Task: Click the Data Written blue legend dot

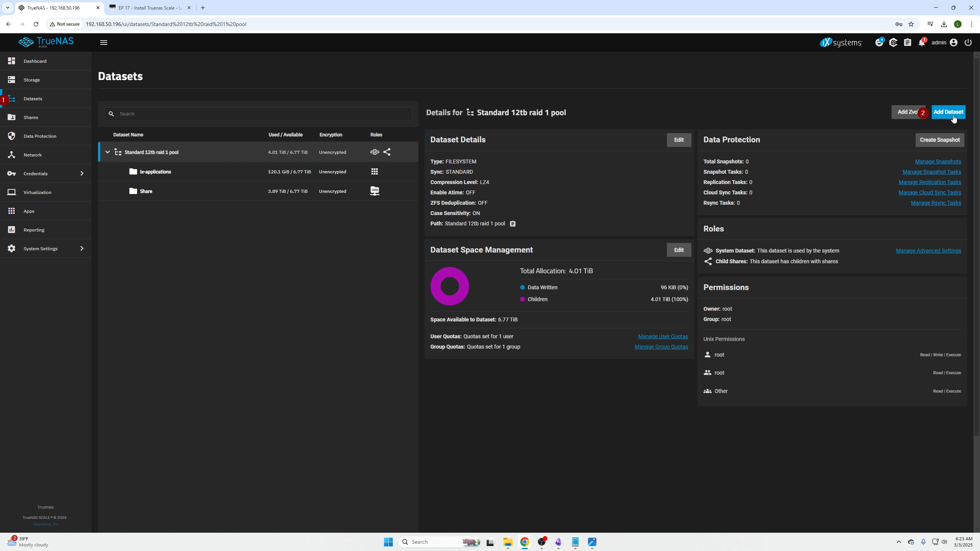Action: coord(522,287)
